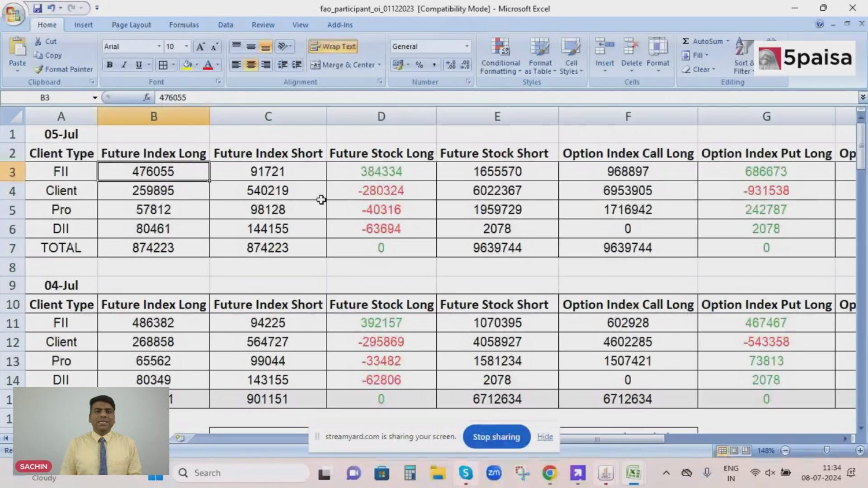This screenshot has width=868, height=488.
Task: Select column D header
Action: point(381,116)
